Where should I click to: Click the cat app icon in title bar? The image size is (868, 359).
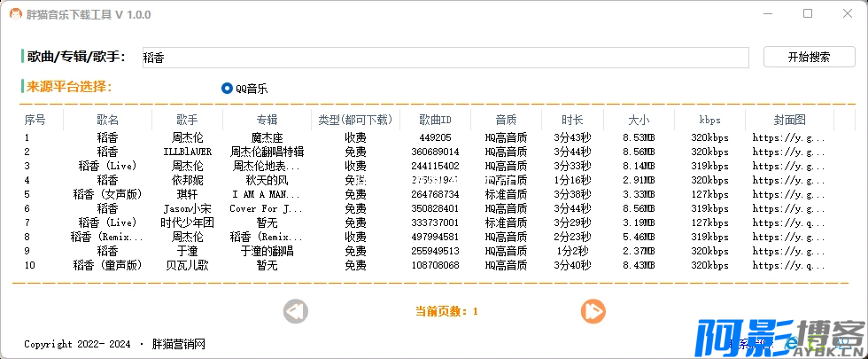(16, 15)
